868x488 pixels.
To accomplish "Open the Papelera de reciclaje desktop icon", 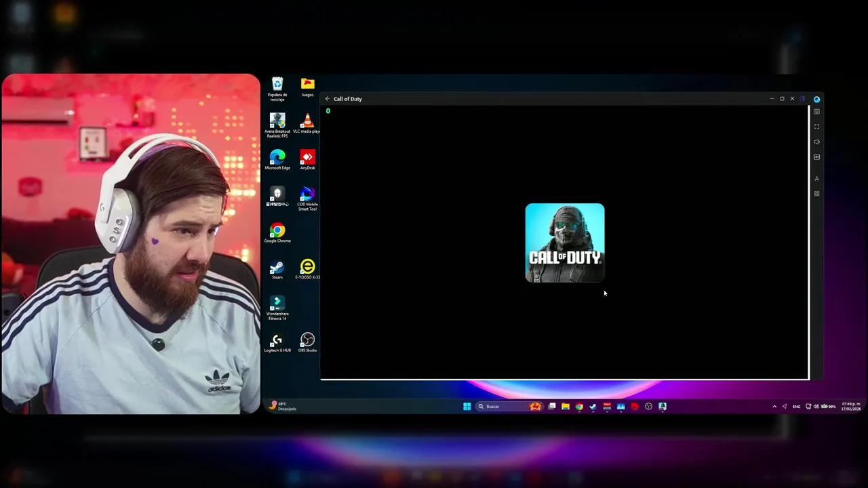I will (277, 89).
